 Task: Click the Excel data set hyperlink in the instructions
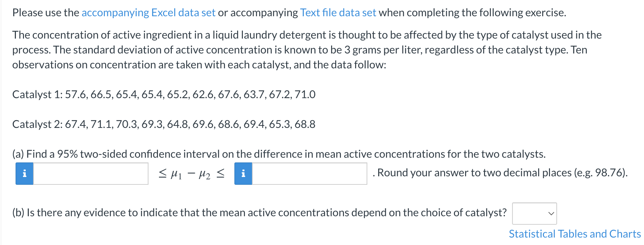click(x=148, y=13)
